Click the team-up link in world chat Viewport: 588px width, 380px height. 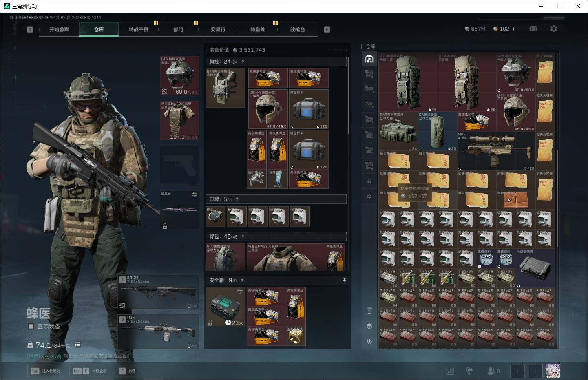point(118,356)
